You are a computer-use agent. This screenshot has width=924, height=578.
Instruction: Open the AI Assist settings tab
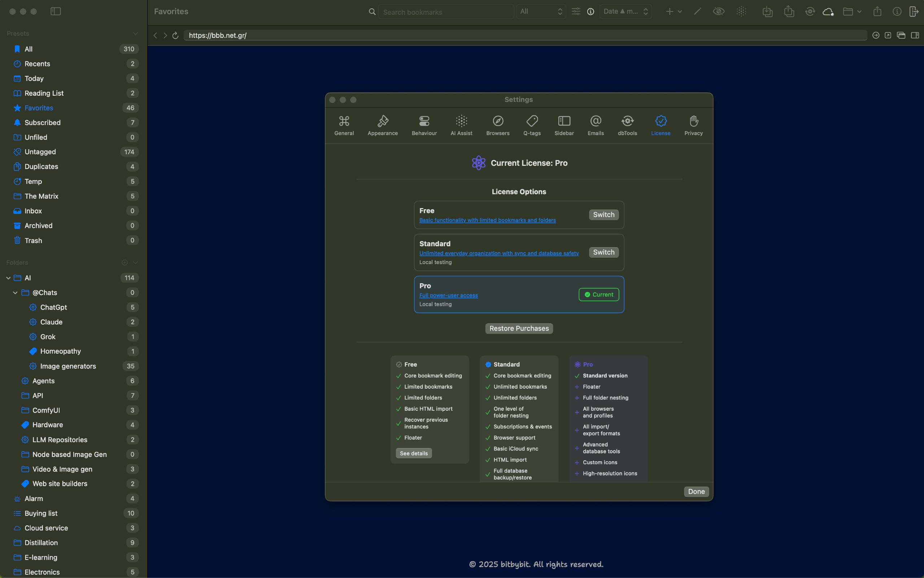click(461, 125)
